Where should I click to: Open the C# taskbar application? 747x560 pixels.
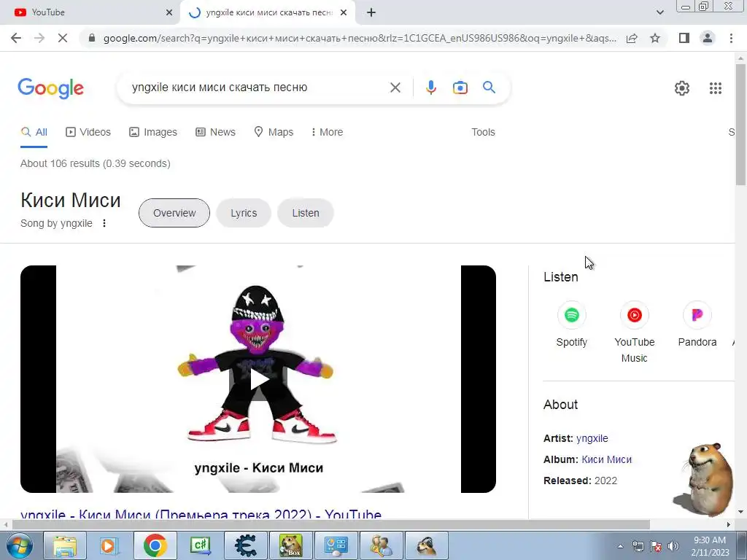200,545
